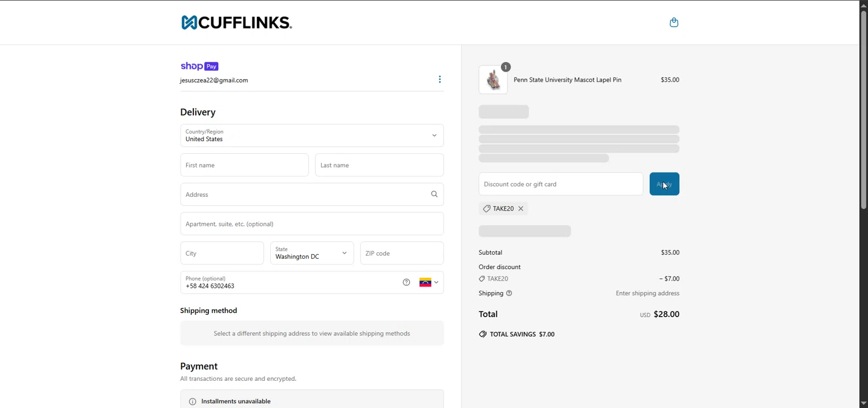Click the Apartment, suite, etc. field
868x408 pixels.
pos(312,224)
